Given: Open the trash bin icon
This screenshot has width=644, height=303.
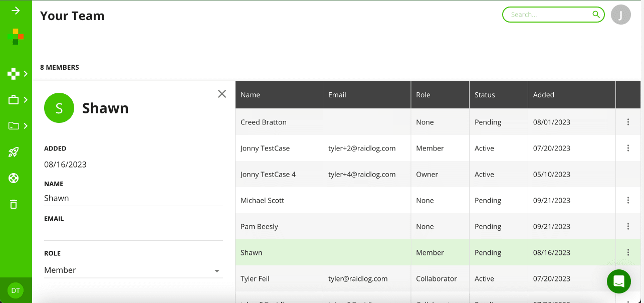Looking at the screenshot, I should click(x=14, y=204).
